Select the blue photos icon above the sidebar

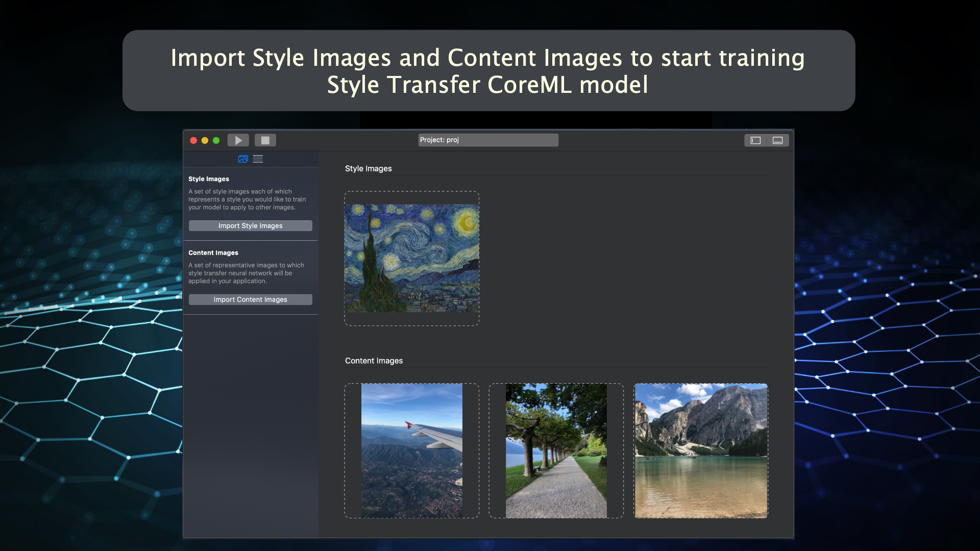pos(242,159)
